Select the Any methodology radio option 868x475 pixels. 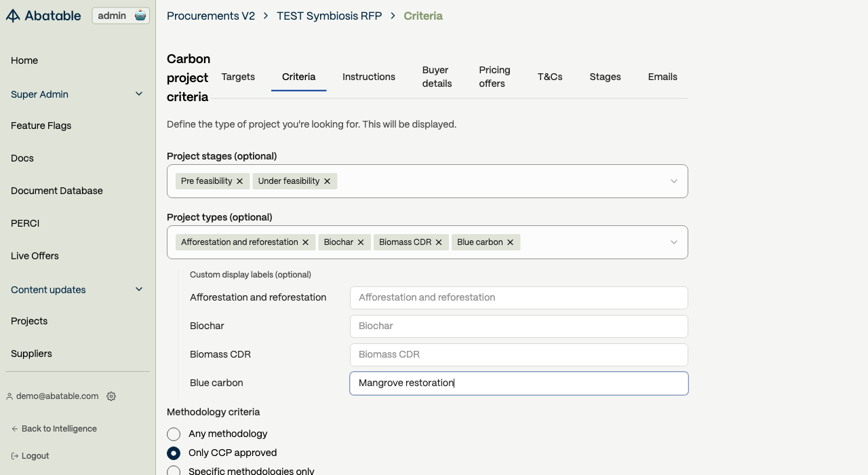(174, 434)
